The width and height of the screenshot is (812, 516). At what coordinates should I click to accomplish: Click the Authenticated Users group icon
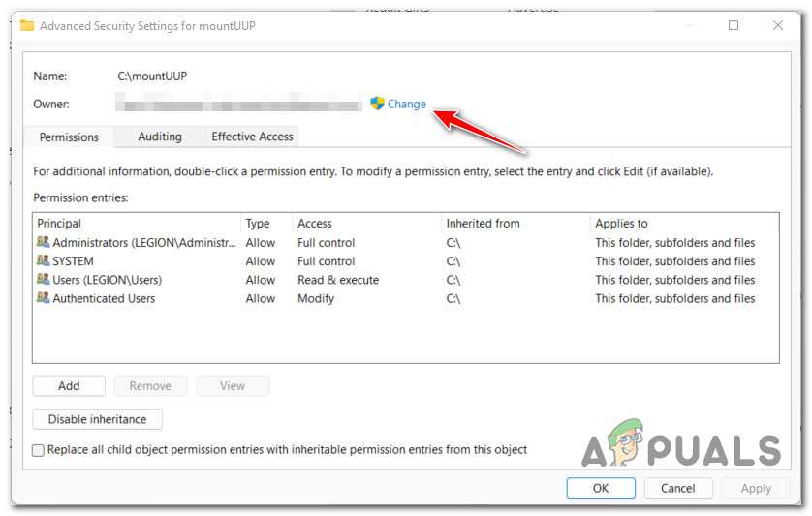pos(43,298)
